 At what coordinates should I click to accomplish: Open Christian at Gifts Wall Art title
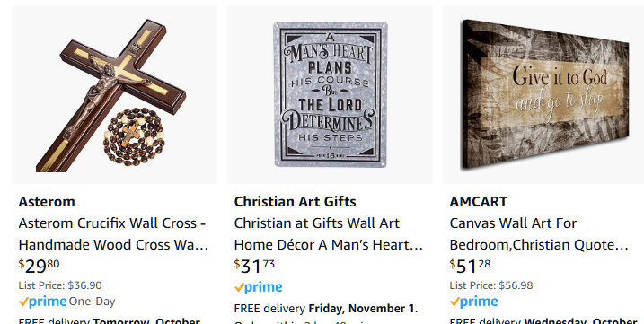328,233
